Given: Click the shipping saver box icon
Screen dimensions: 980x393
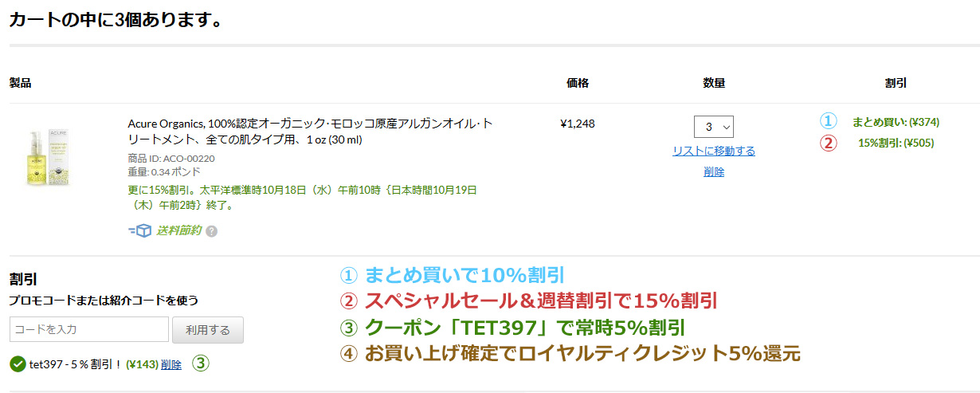Looking at the screenshot, I should tap(140, 230).
